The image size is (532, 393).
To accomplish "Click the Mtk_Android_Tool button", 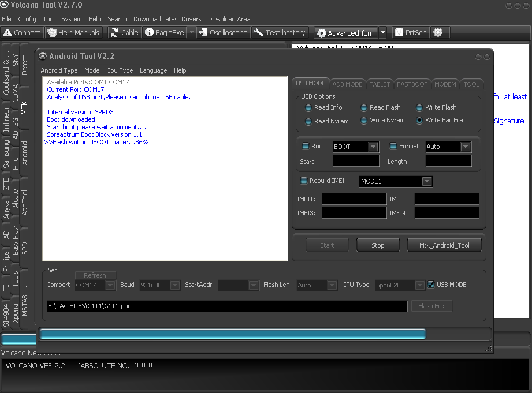I will point(444,245).
